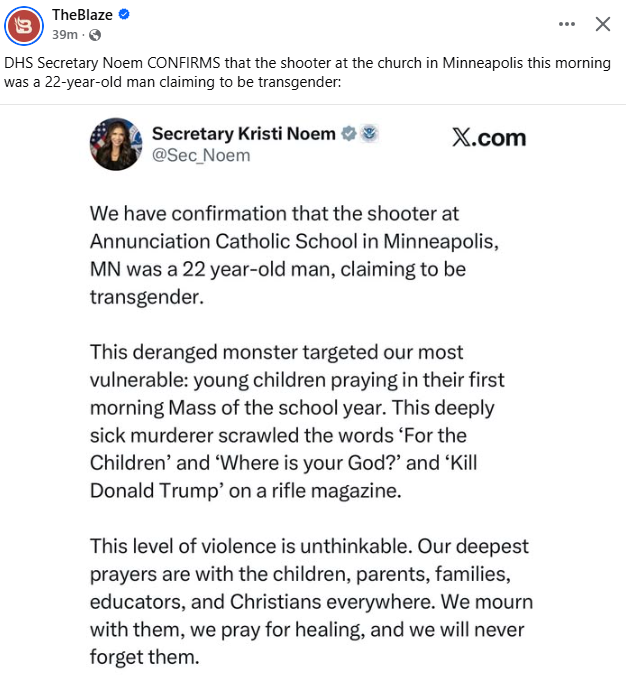Close the post with the X button
The image size is (626, 679).
[602, 23]
